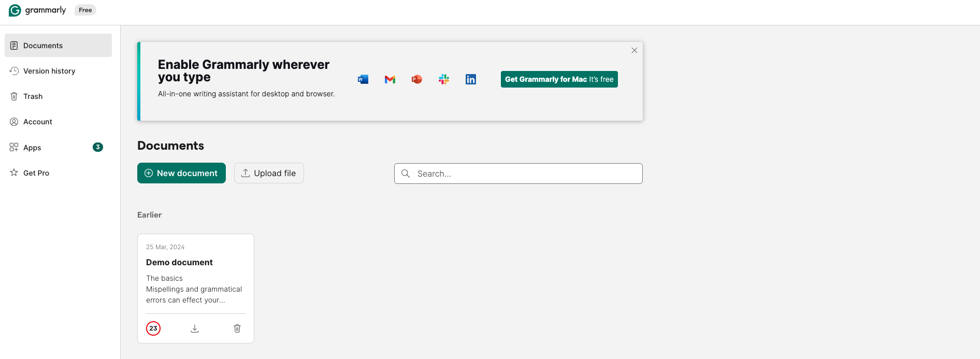
Task: Delete the Demo document via trash icon
Action: click(x=237, y=328)
